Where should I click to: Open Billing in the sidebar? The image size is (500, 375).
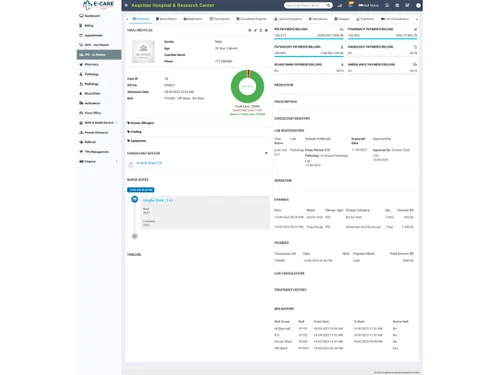point(99,25)
